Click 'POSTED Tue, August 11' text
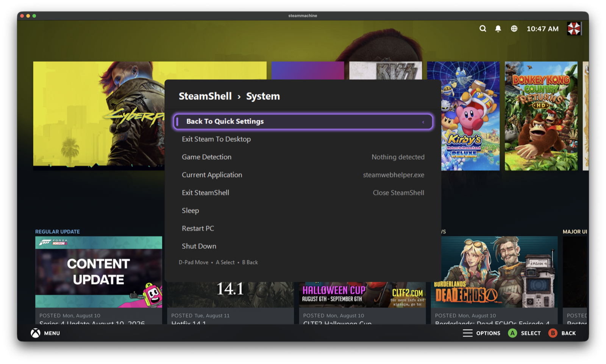This screenshot has width=606, height=364. tap(200, 316)
